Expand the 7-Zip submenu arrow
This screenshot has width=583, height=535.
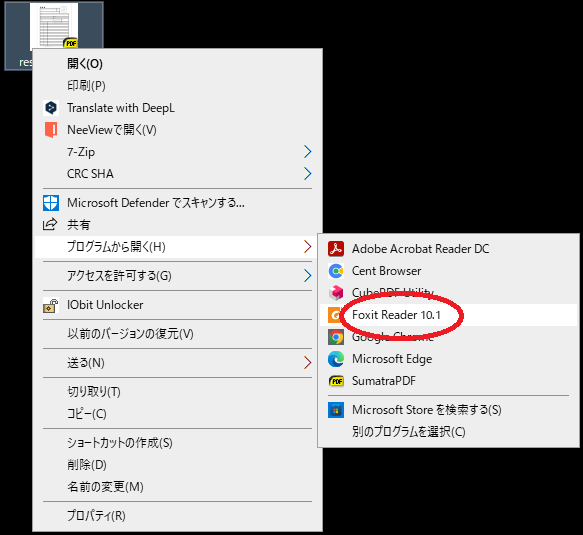click(307, 152)
